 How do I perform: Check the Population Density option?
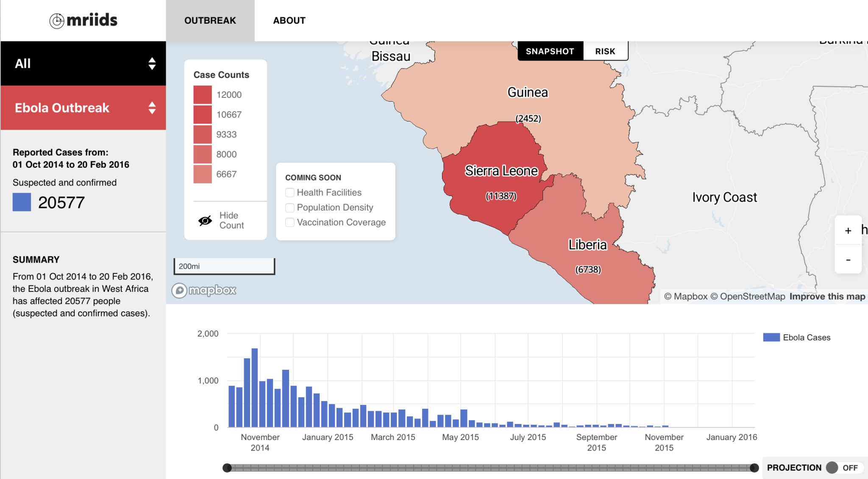click(289, 208)
